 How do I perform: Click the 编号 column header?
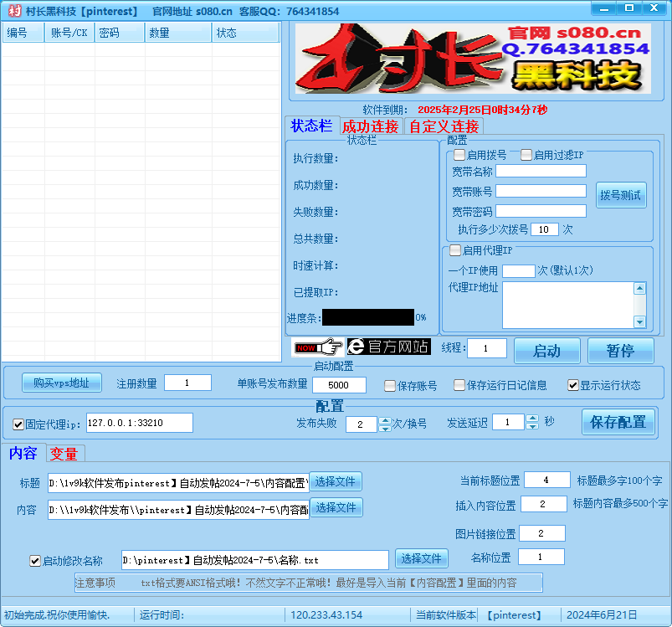point(23,33)
